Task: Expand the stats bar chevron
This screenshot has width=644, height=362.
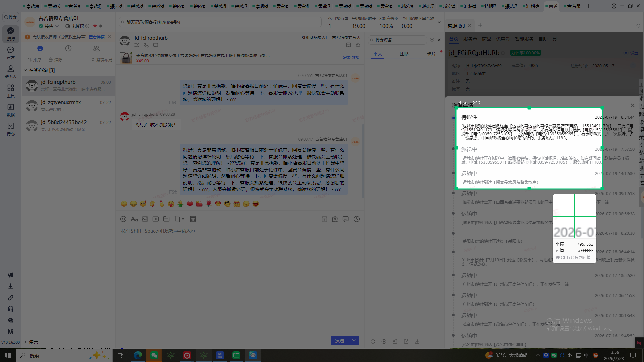Action: pyautogui.click(x=439, y=22)
